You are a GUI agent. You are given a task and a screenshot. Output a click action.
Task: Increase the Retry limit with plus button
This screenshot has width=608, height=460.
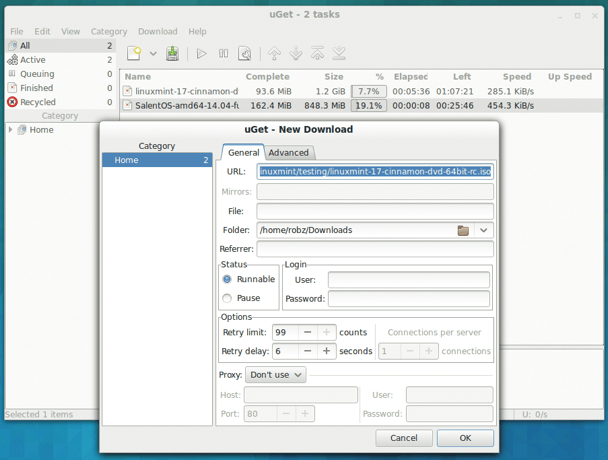click(x=328, y=332)
